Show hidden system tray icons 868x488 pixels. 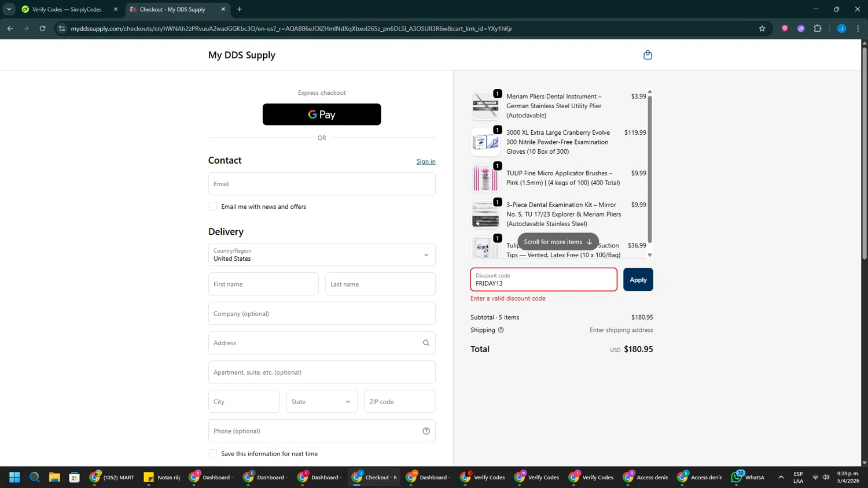pos(781,477)
